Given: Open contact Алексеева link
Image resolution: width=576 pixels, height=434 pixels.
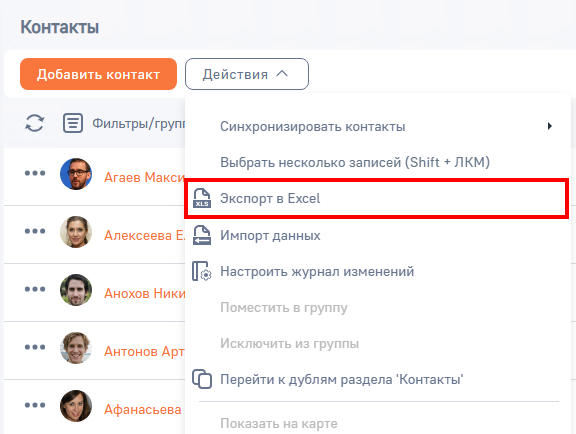Looking at the screenshot, I should [144, 235].
